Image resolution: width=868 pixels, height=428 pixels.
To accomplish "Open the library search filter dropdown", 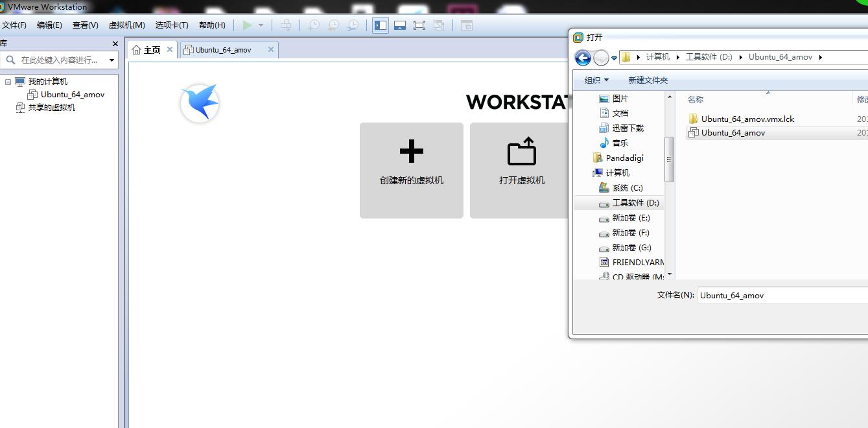I will tap(111, 60).
